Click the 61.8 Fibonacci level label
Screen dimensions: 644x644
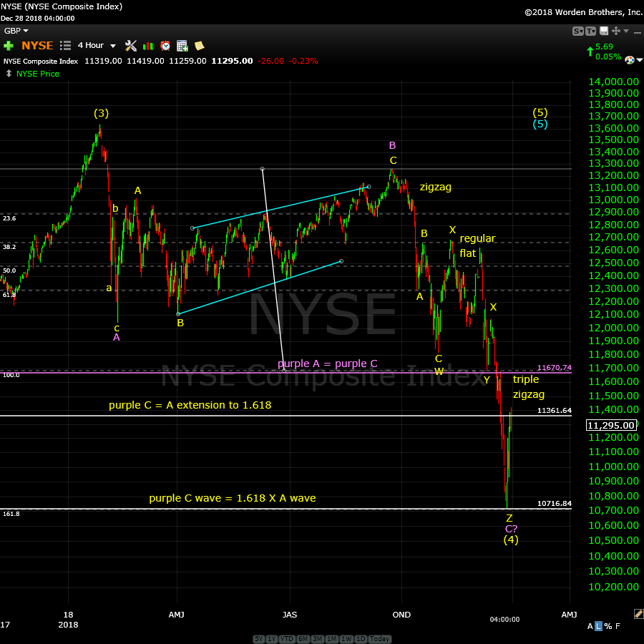pyautogui.click(x=9, y=295)
